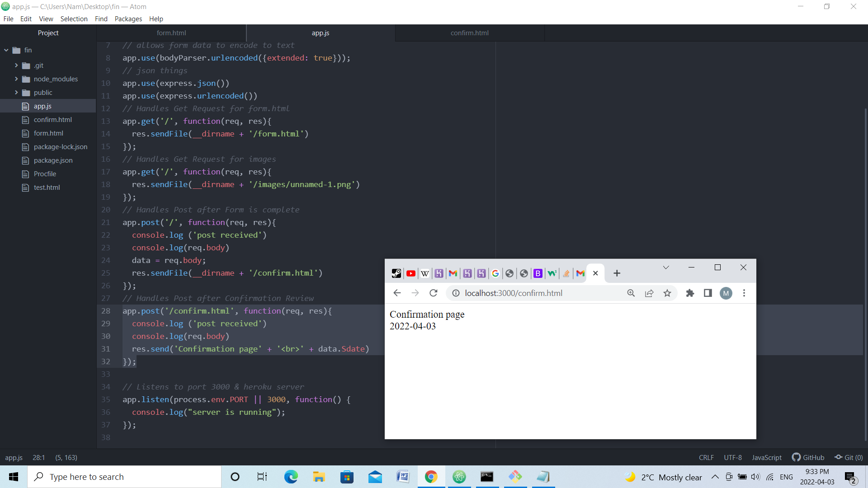Change CRLF line ending setting
This screenshot has width=868, height=488.
(x=706, y=458)
